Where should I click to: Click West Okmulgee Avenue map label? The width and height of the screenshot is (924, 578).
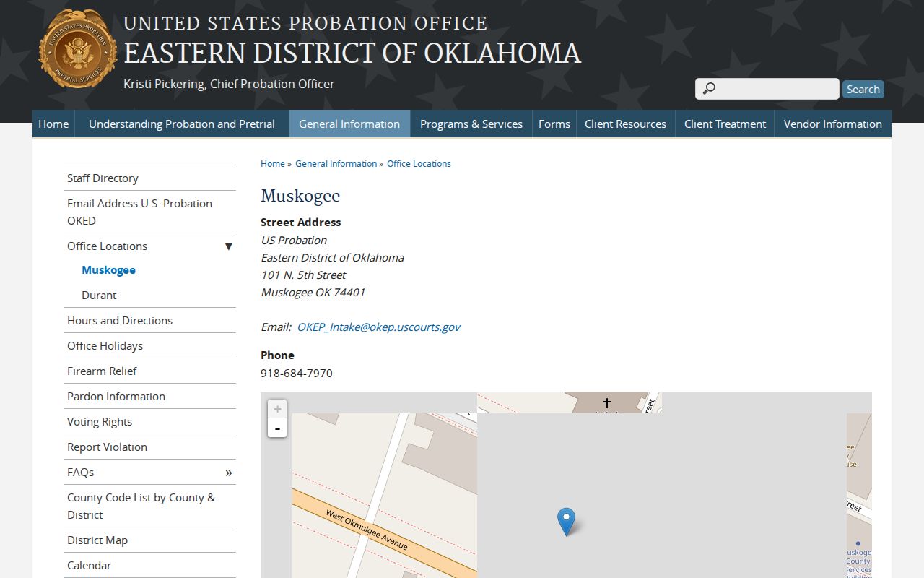tap(367, 530)
